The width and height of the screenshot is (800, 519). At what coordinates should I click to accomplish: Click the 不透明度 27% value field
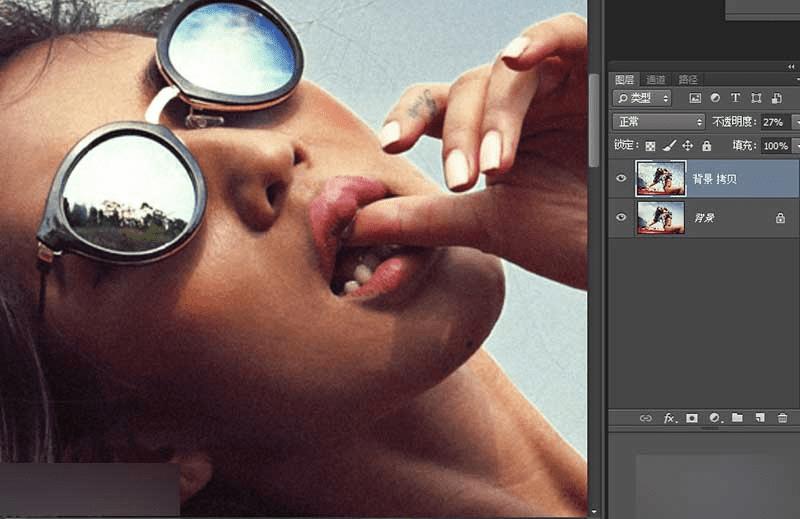point(774,122)
